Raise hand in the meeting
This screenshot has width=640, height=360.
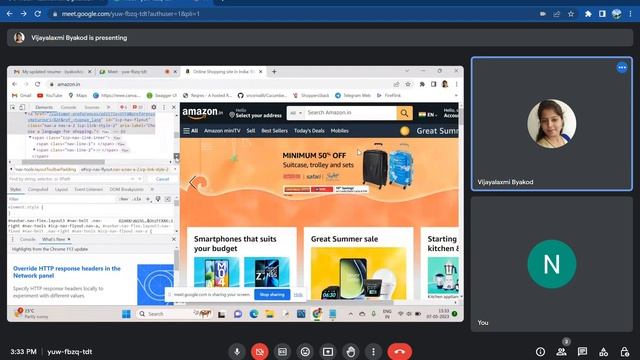click(351, 351)
